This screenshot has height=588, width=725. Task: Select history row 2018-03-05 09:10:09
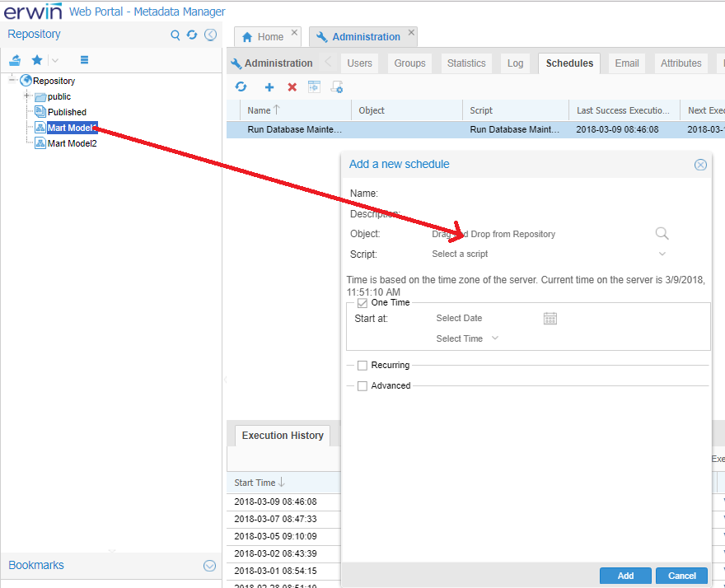[x=283, y=536]
